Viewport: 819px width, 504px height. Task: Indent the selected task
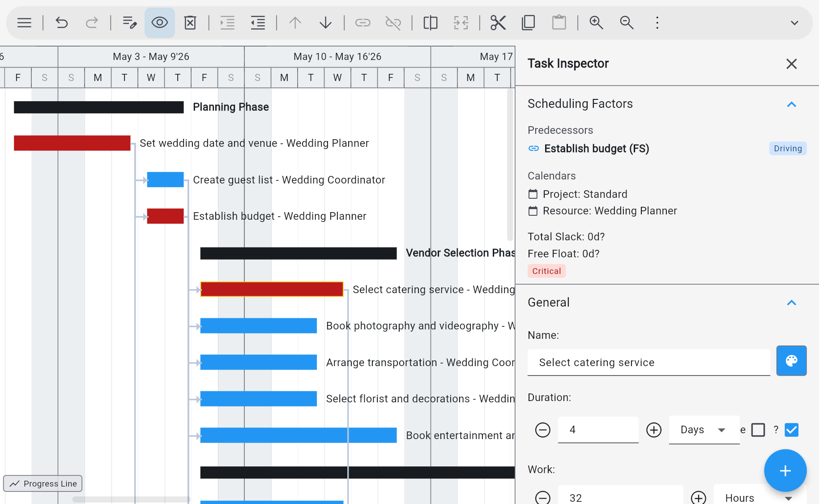[x=227, y=22]
